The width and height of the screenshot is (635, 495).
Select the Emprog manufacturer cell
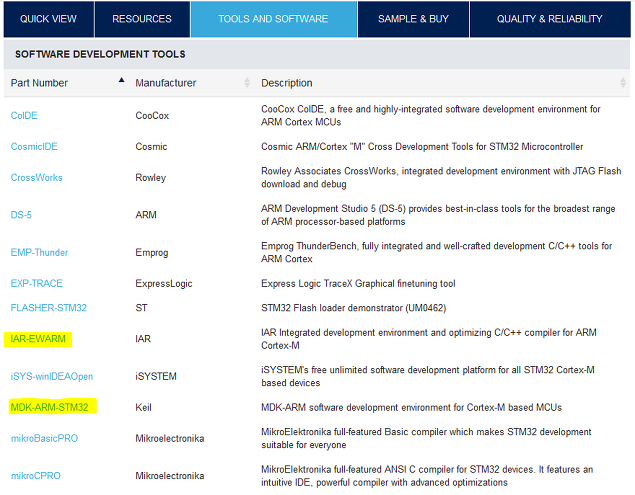pyautogui.click(x=151, y=252)
